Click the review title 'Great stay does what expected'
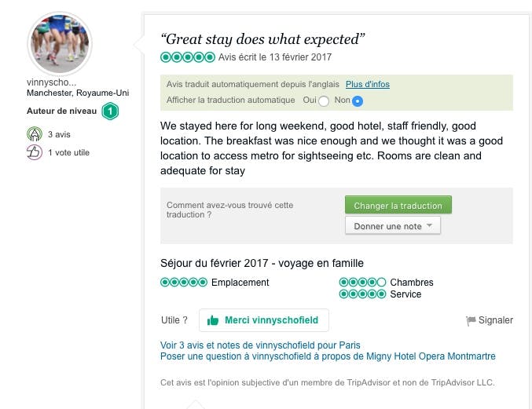The height and width of the screenshot is (409, 532). pyautogui.click(x=262, y=39)
